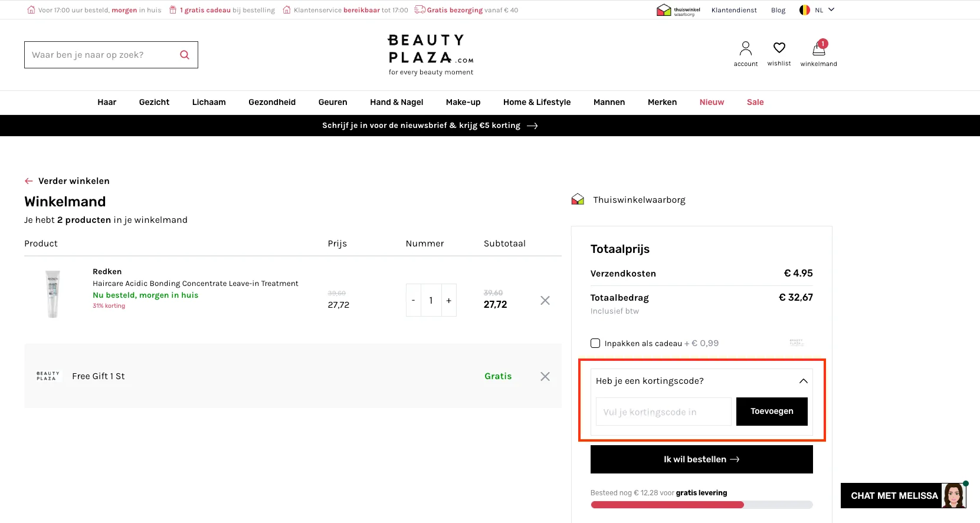Viewport: 980px width, 523px height.
Task: Click the Verzendkosten value € 4.95
Action: (798, 273)
